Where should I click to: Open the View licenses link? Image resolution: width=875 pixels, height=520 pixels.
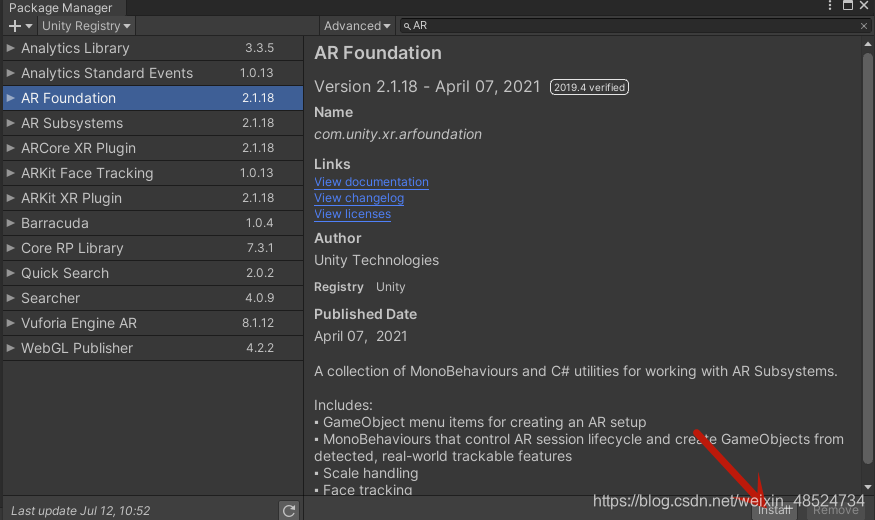352,214
